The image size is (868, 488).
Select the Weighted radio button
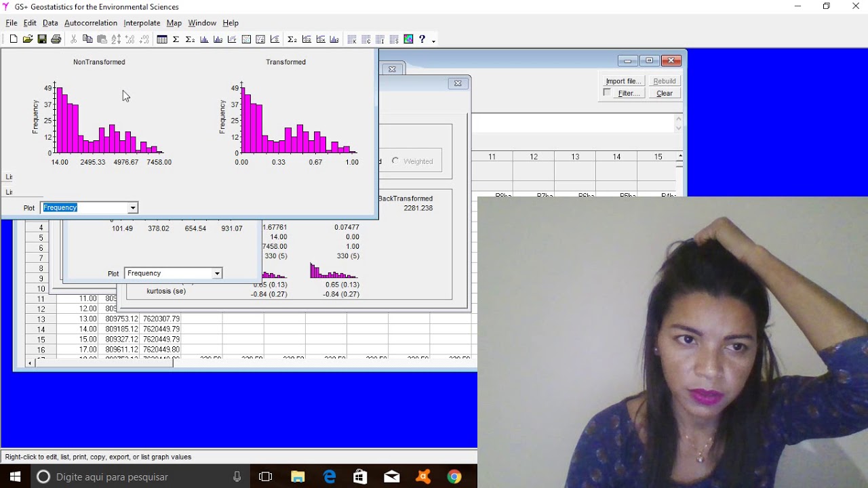click(395, 161)
